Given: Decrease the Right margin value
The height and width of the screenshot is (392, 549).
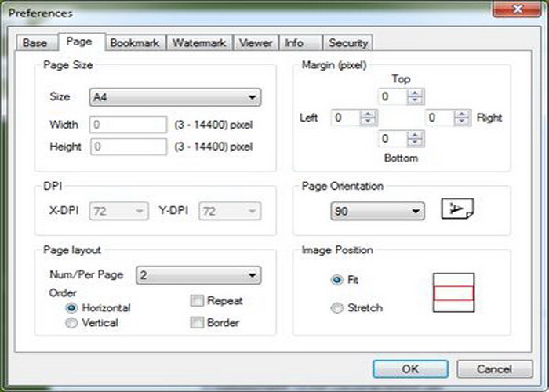Looking at the screenshot, I should point(462,122).
